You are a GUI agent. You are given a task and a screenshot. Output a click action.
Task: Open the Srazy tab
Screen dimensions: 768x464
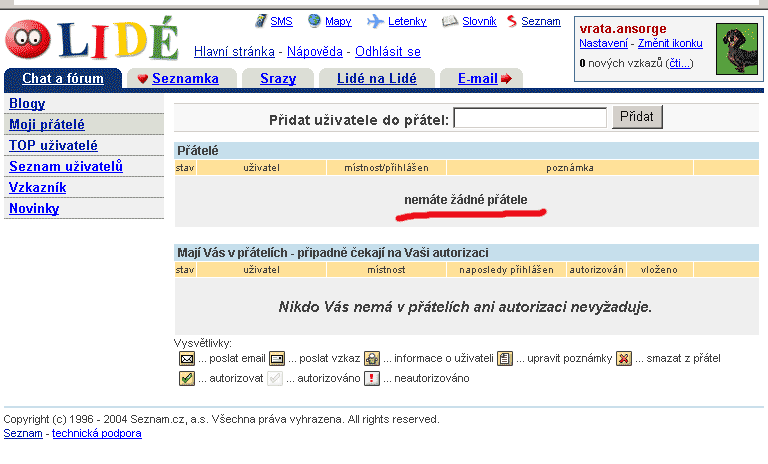pyautogui.click(x=277, y=79)
